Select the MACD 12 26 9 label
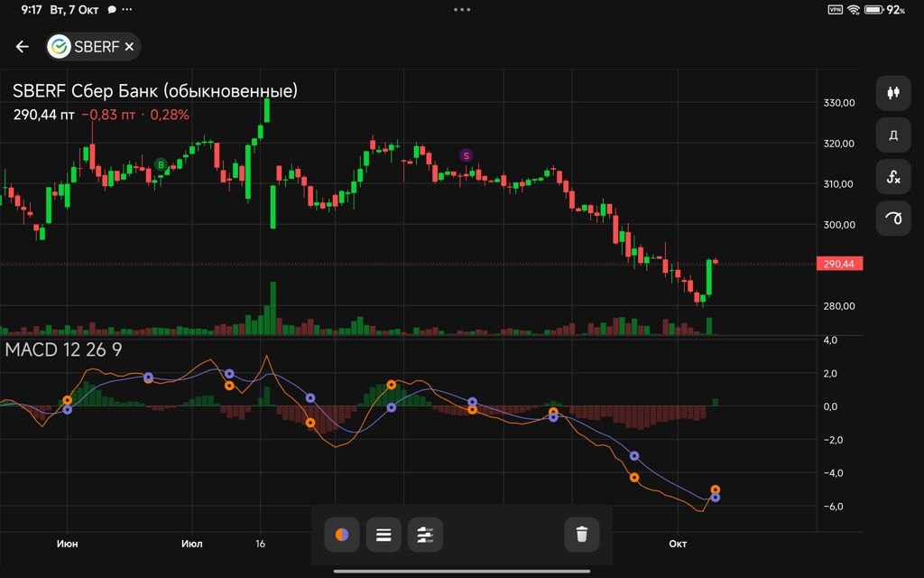 pyautogui.click(x=64, y=350)
